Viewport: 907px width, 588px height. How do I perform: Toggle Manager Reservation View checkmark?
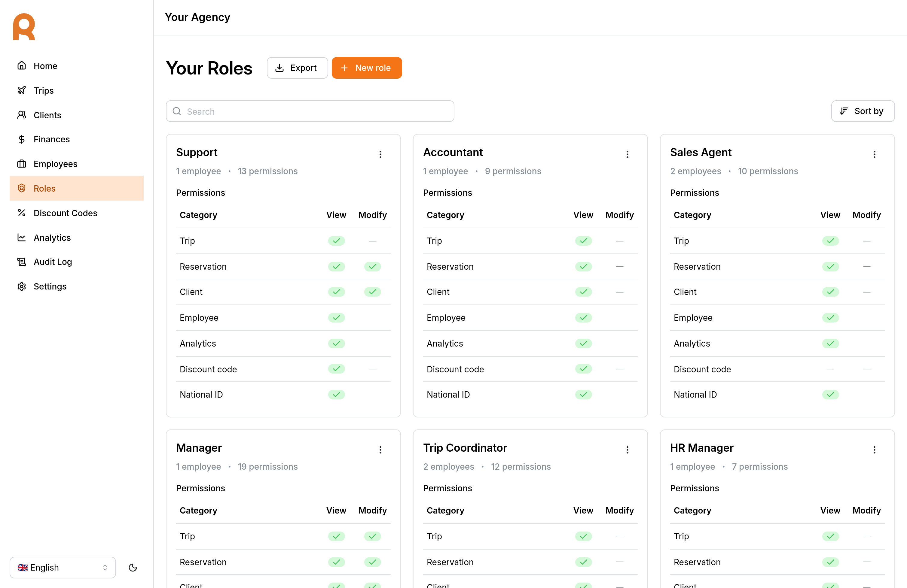pyautogui.click(x=336, y=562)
